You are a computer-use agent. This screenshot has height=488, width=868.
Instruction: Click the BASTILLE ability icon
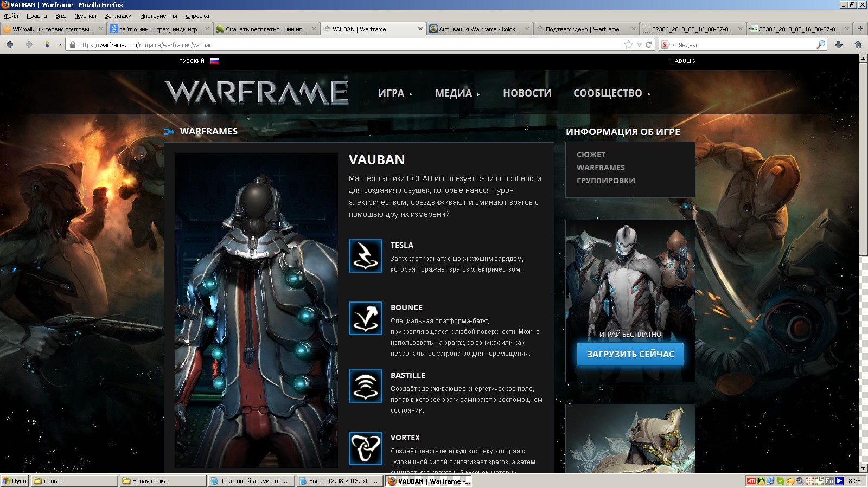(366, 386)
